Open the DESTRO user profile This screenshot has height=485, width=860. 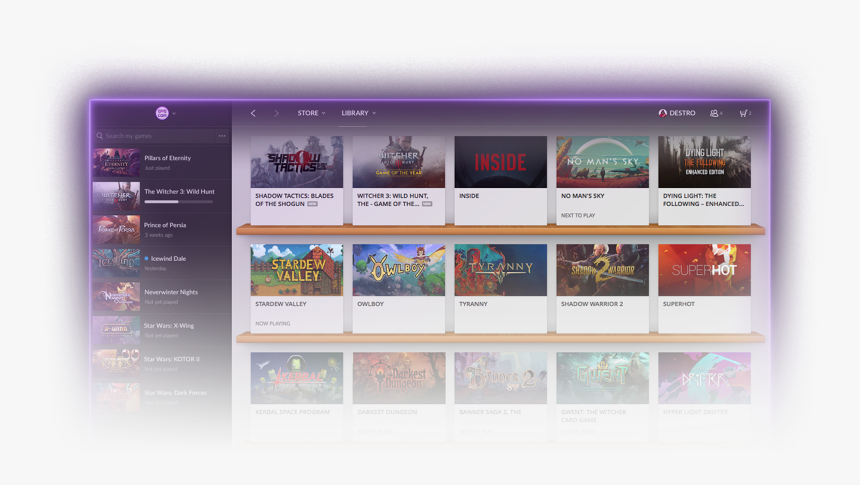click(x=677, y=113)
